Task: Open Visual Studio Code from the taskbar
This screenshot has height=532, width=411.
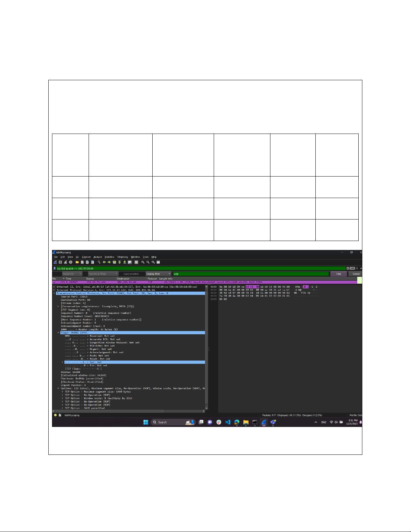Action: tap(228, 422)
